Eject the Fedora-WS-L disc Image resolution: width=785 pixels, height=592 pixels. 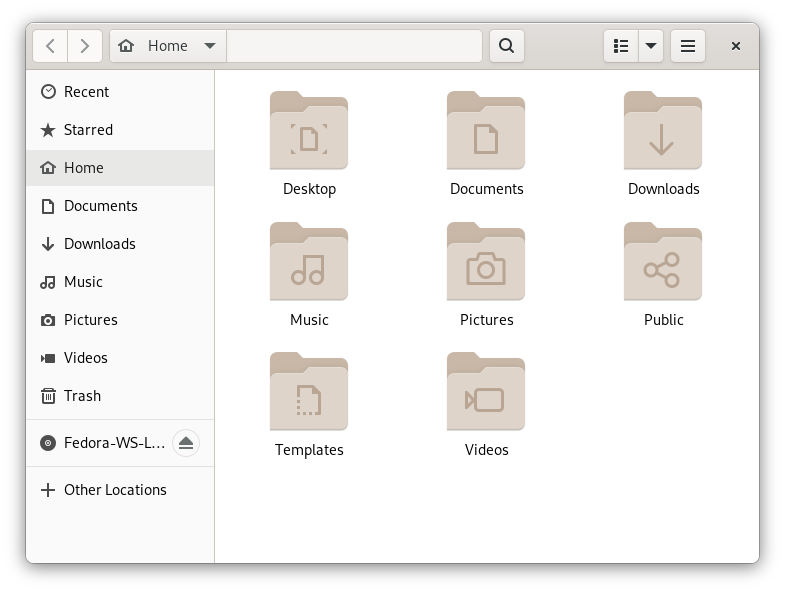click(186, 443)
